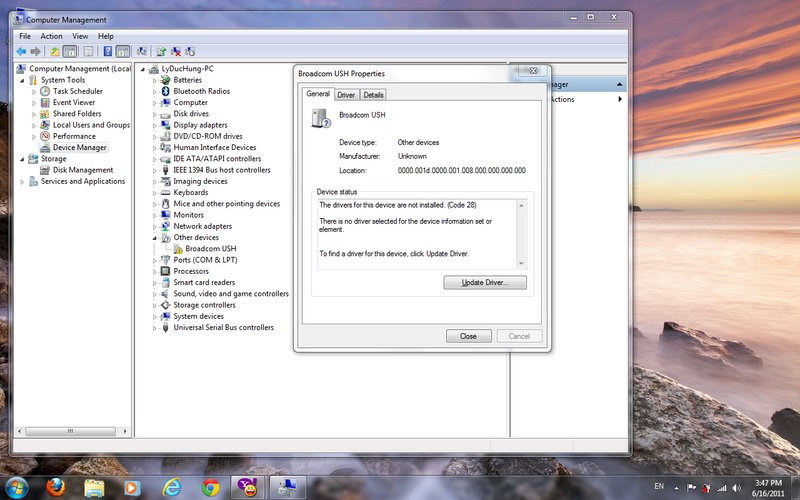Open the Details tab in Properties

click(x=373, y=95)
